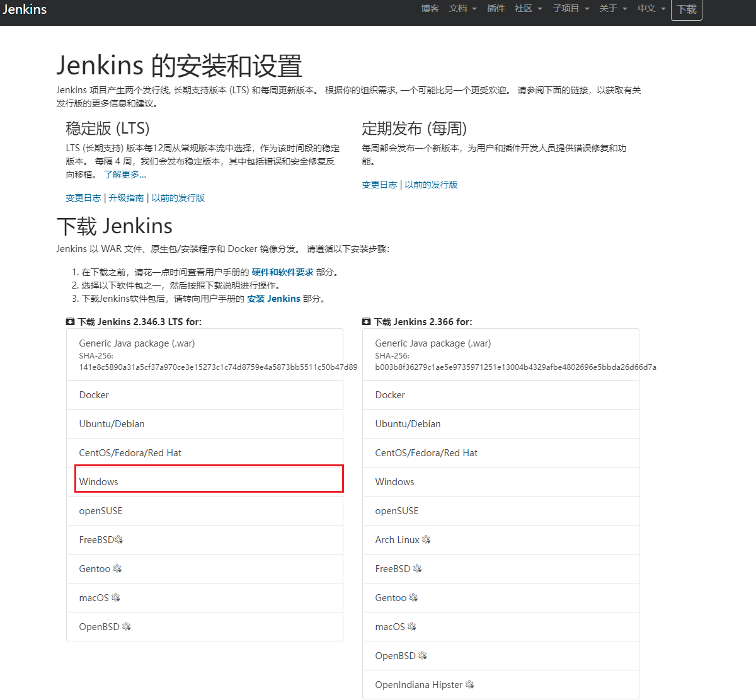Image resolution: width=756 pixels, height=700 pixels.
Task: Open the 插件 page from the navbar
Action: click(x=496, y=9)
